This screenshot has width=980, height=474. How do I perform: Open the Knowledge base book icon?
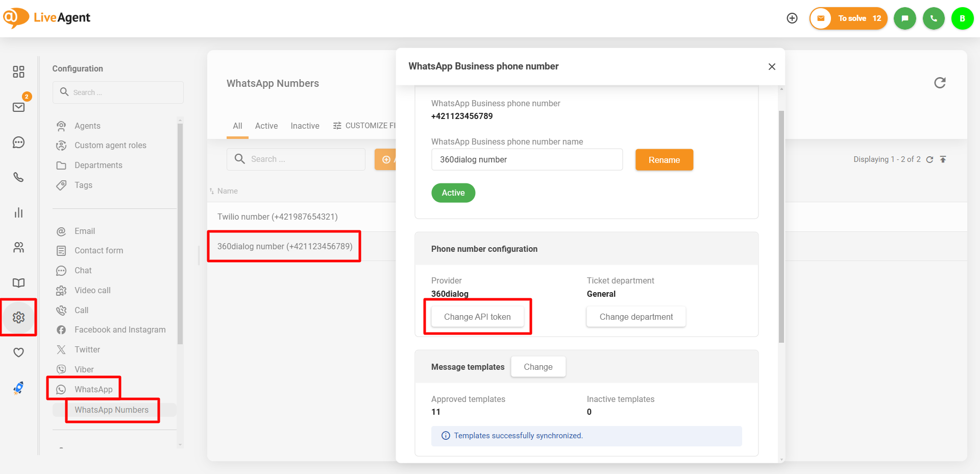point(19,283)
